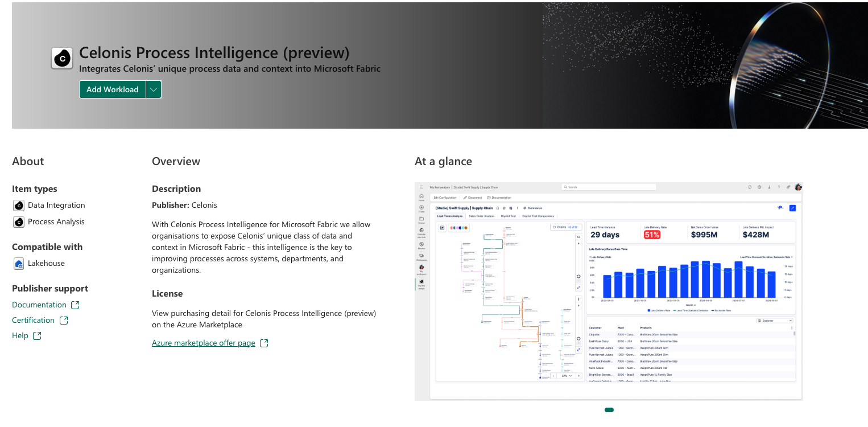This screenshot has width=868, height=427.
Task: Expand the dropdown arrow beside Add Workload
Action: click(x=154, y=89)
